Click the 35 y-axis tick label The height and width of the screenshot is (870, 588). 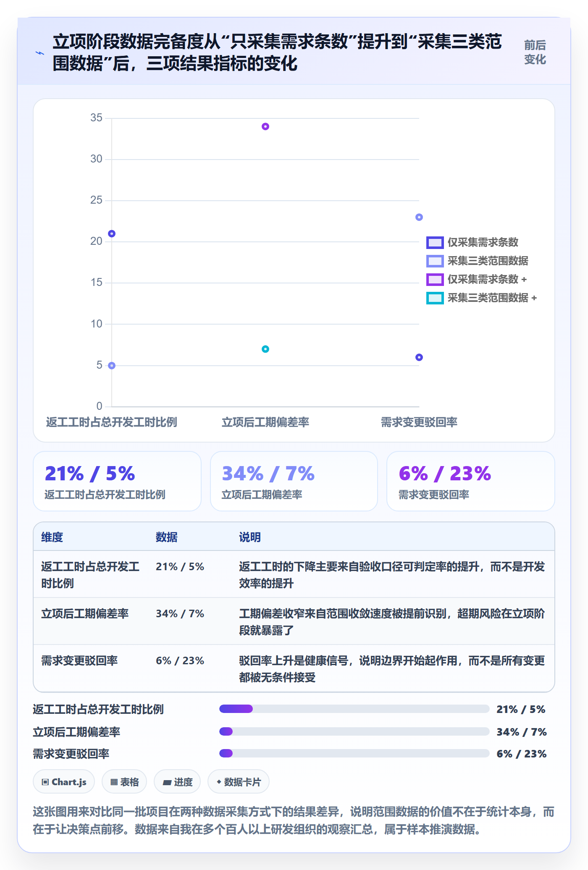point(97,118)
